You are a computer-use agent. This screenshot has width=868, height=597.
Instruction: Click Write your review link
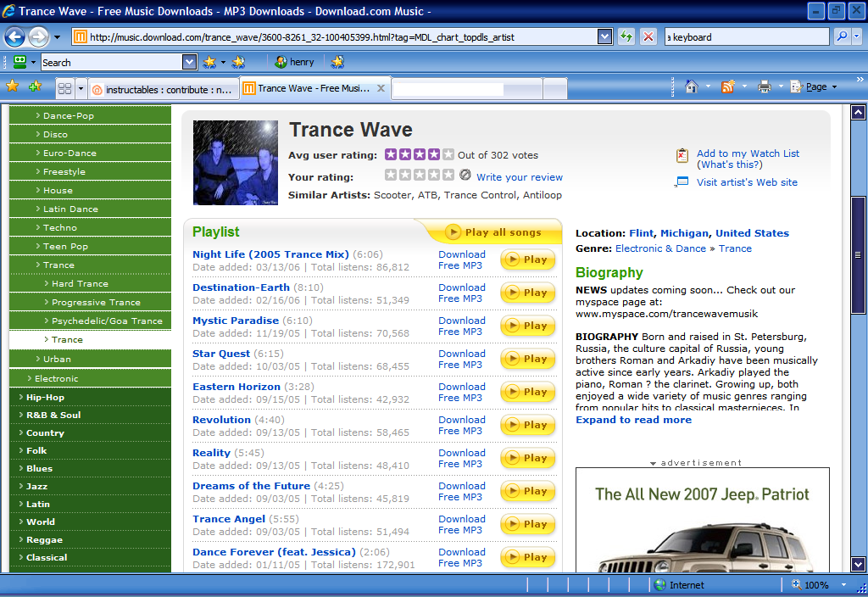[520, 177]
